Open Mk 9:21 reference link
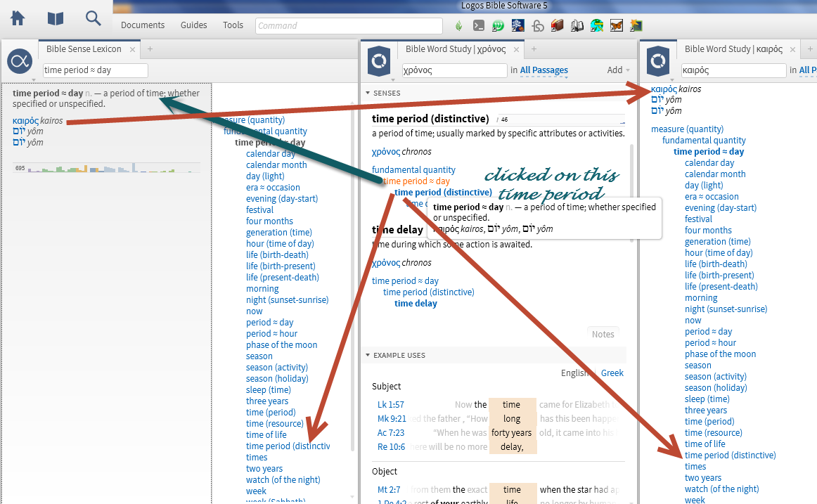The height and width of the screenshot is (504, 817). (392, 419)
